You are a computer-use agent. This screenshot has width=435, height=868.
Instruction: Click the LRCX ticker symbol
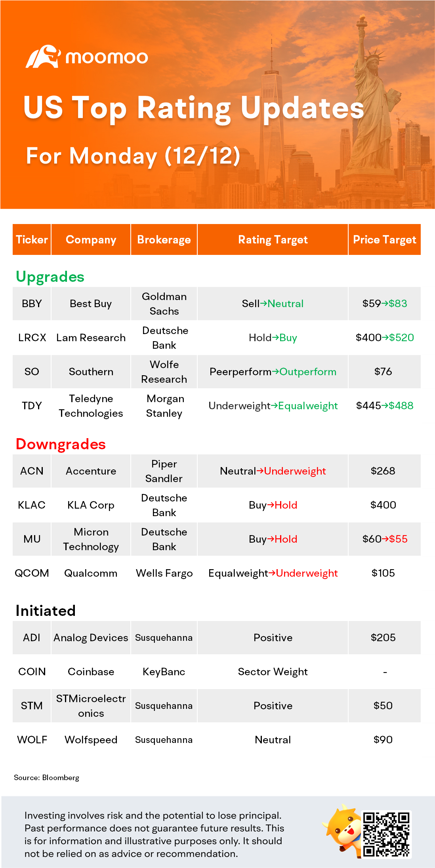point(32,338)
